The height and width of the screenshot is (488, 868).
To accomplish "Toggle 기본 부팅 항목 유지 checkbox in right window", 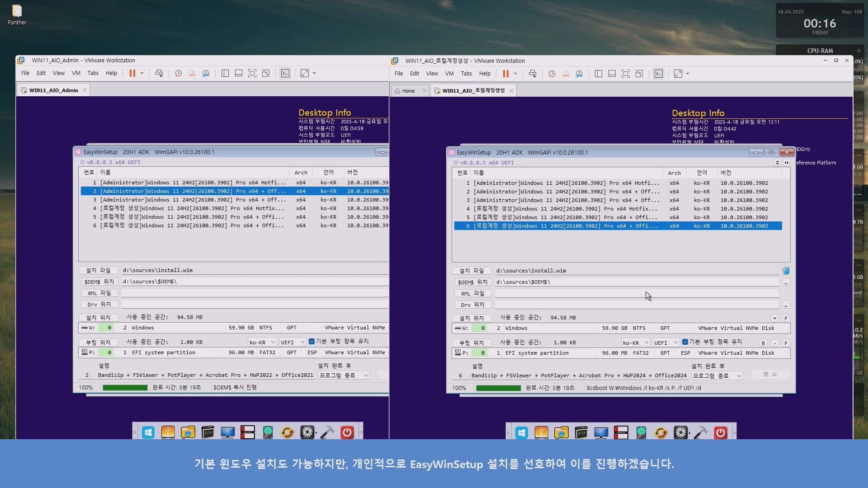I will pyautogui.click(x=685, y=342).
